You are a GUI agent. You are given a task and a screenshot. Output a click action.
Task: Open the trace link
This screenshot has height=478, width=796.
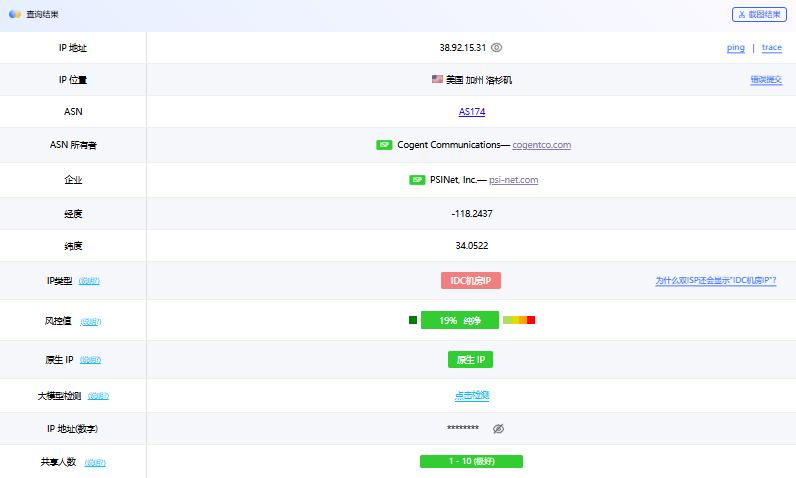tap(771, 47)
